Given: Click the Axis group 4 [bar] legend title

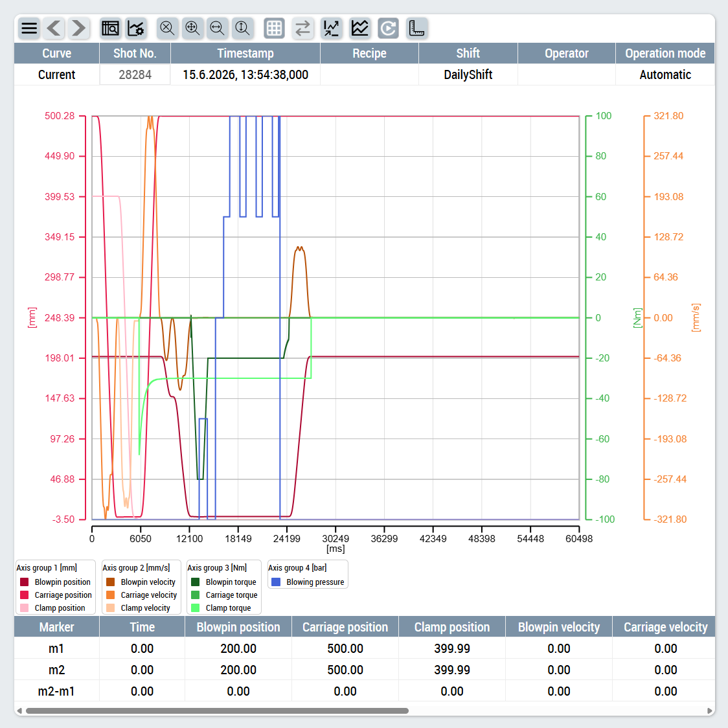Looking at the screenshot, I should coord(297,568).
